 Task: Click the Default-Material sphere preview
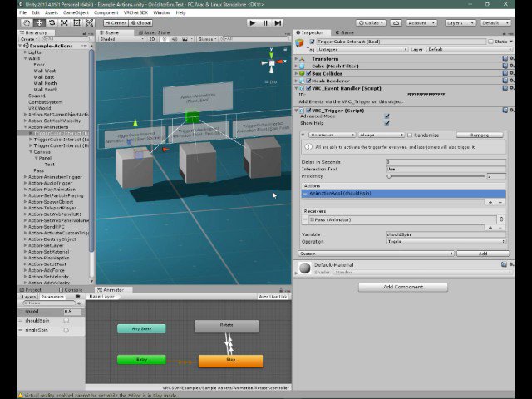tap(305, 268)
